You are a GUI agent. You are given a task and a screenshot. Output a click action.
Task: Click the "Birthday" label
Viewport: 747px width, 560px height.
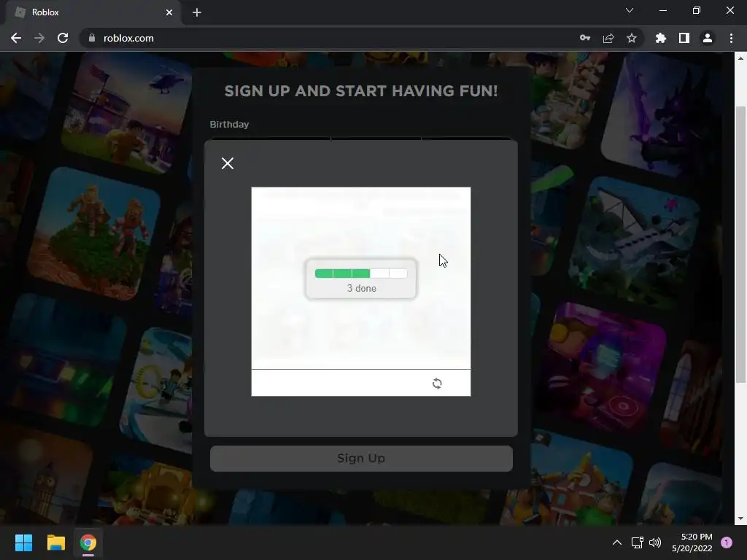229,124
